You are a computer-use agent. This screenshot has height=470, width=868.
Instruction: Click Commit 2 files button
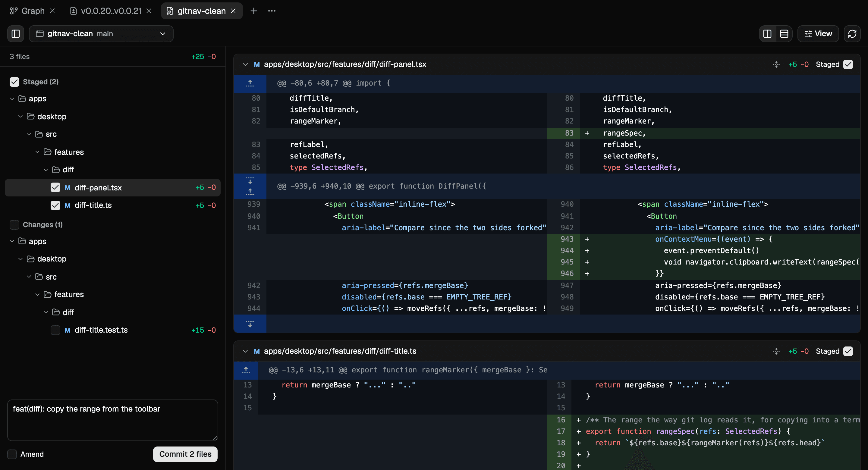(185, 454)
